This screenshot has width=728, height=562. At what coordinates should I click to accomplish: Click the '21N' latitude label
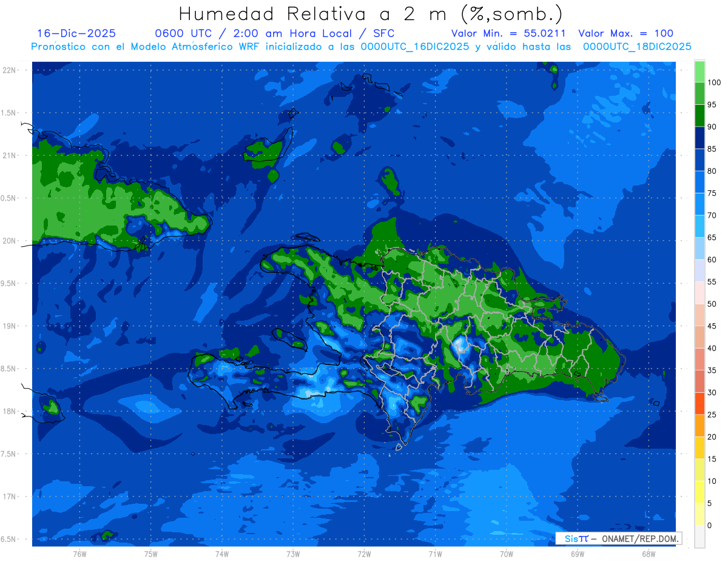point(9,155)
